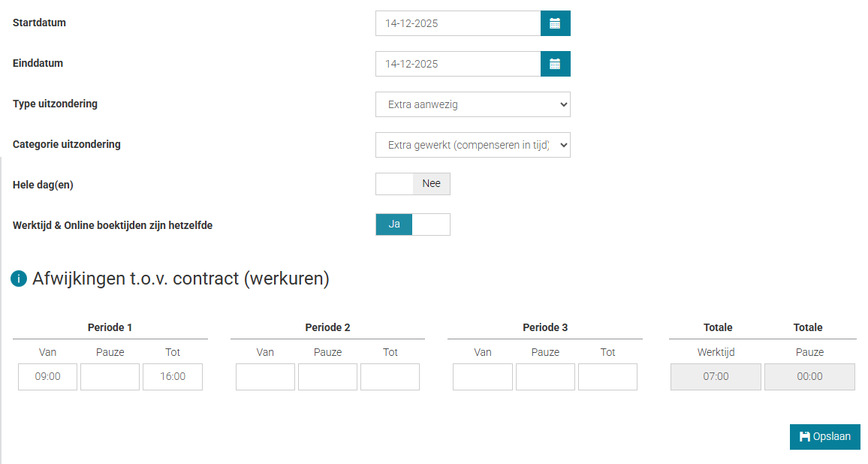Click the Periode 1 Van time field
Screen dimensions: 868x464
48,377
